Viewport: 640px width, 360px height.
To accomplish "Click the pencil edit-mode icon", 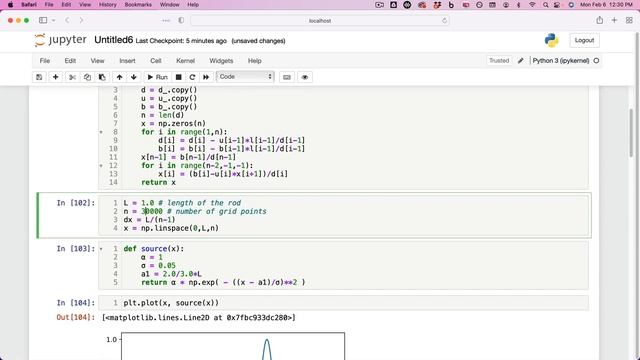I will tap(520, 61).
